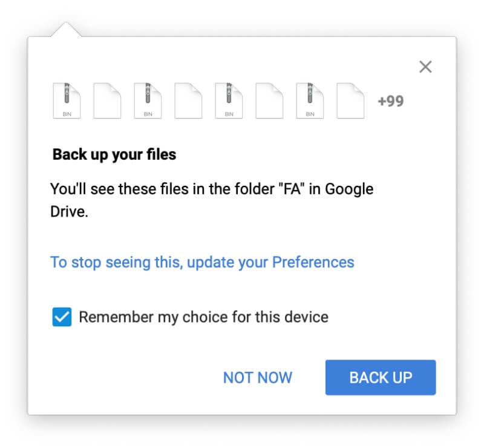Select the fourth file icon, a blank document
This screenshot has height=448, width=484.
pos(188,100)
